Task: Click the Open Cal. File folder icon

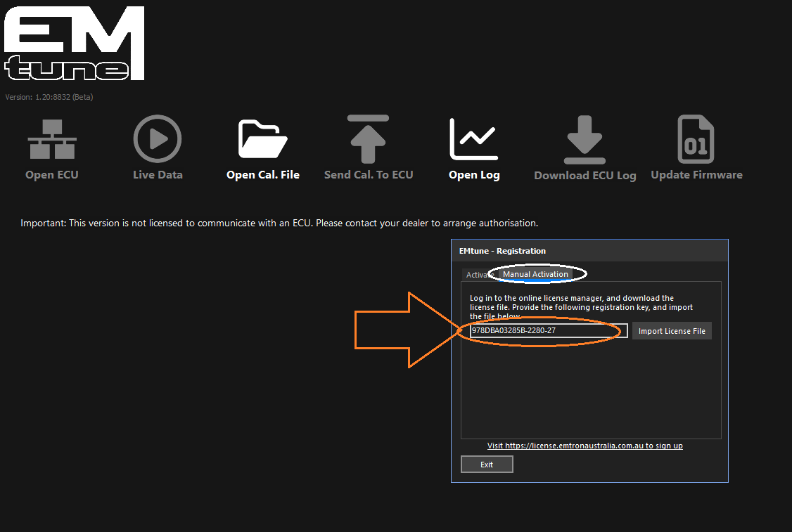Action: coord(263,139)
